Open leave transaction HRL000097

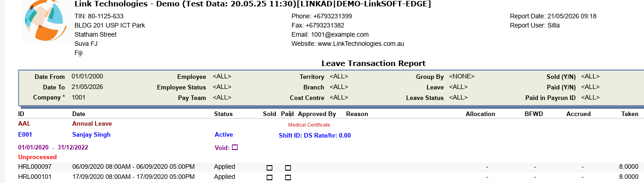click(35, 166)
